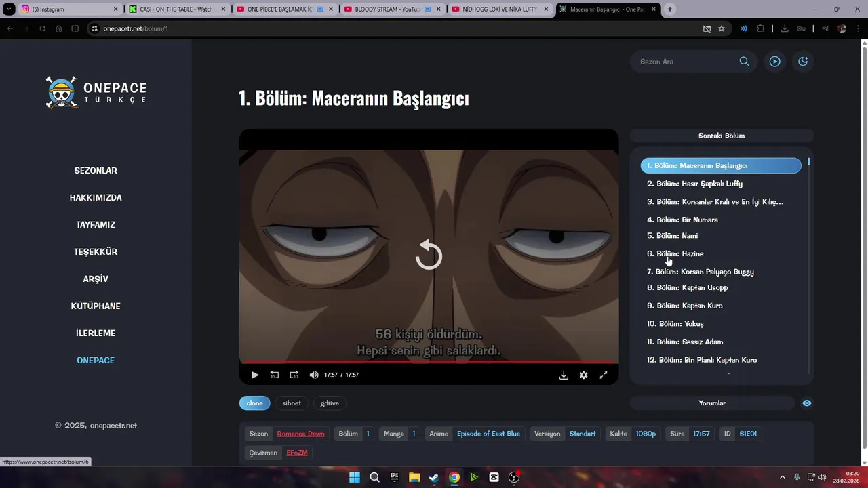Viewport: 868px width, 488px height.
Task: Skip forward 10 seconds in the player
Action: pyautogui.click(x=294, y=375)
